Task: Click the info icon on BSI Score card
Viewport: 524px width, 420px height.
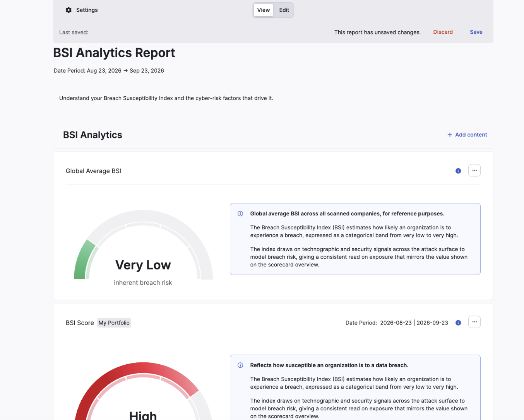Action: click(x=458, y=323)
